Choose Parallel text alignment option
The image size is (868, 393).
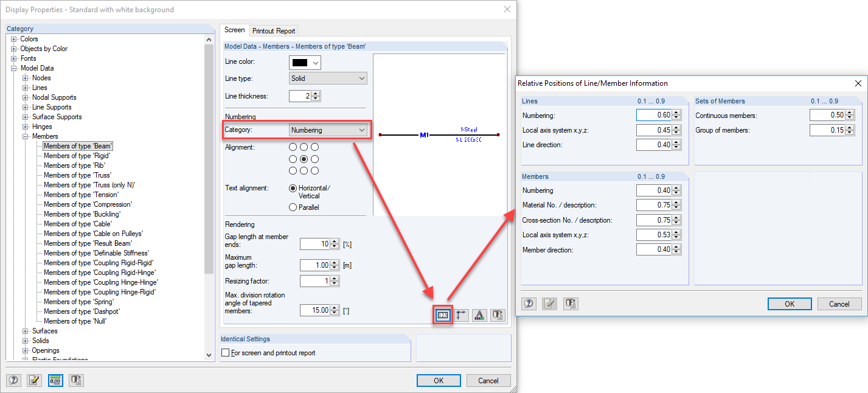click(293, 207)
